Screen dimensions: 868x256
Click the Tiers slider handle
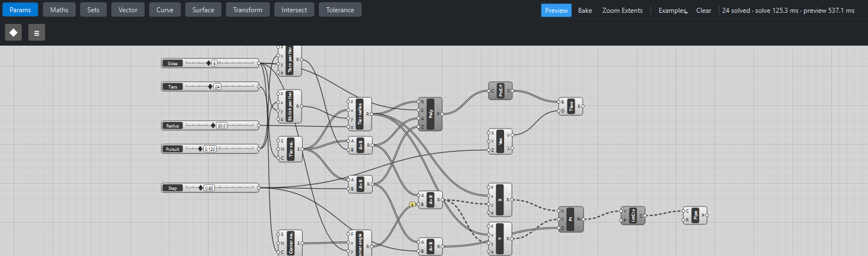coord(210,86)
